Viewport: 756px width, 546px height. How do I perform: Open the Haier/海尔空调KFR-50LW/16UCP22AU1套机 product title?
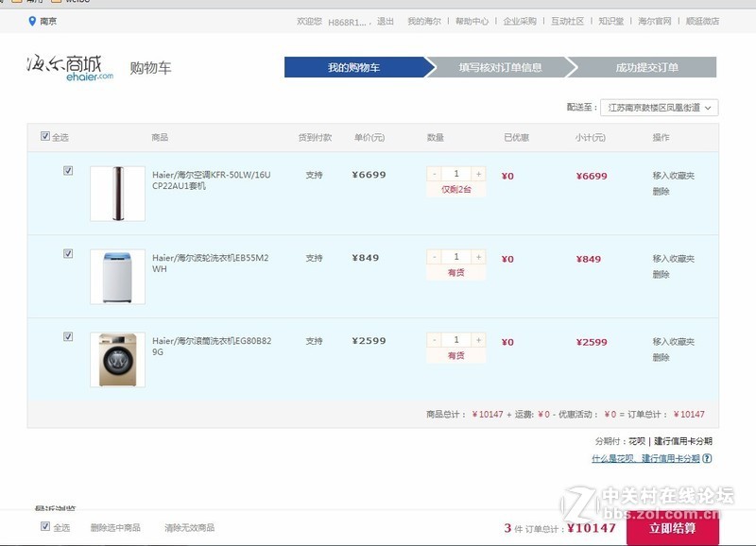point(211,180)
